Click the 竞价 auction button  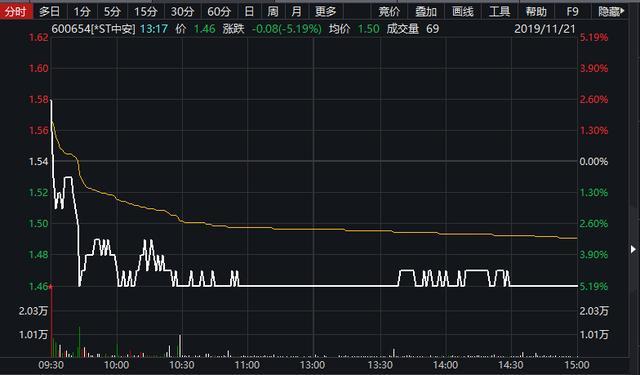tap(389, 11)
